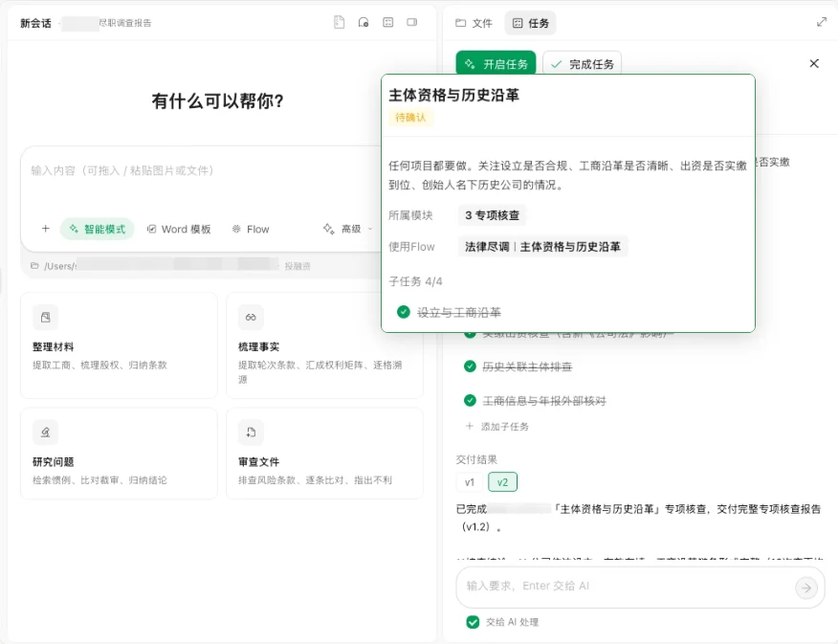Screen dimensions: 838x644
Task: Open the 3 专项核查 module selector
Action: coord(492,215)
